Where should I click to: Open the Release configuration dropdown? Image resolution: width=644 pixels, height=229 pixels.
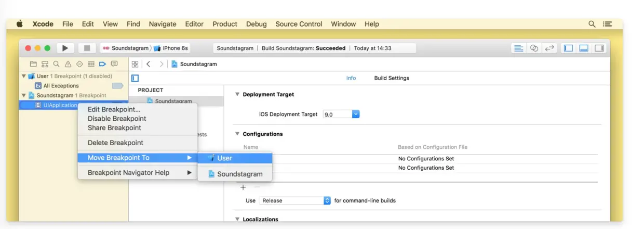pos(296,200)
